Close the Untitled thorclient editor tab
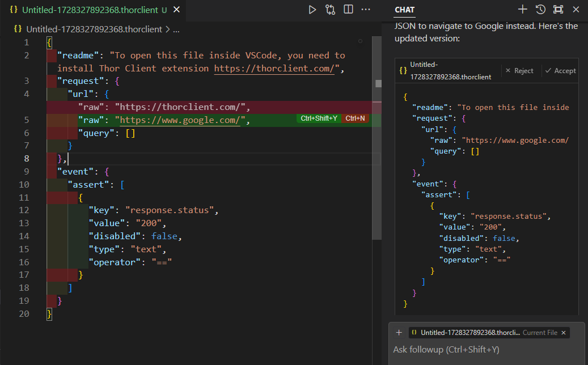 (177, 10)
